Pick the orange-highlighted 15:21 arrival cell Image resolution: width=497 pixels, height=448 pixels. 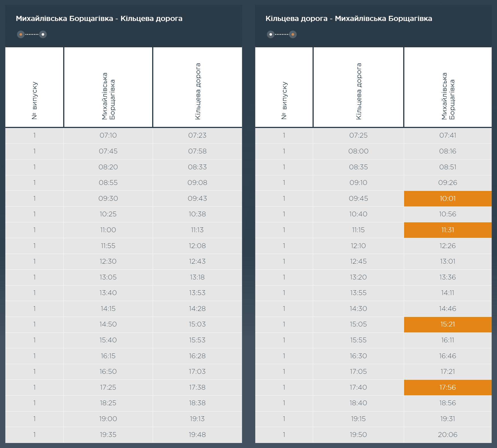point(448,324)
